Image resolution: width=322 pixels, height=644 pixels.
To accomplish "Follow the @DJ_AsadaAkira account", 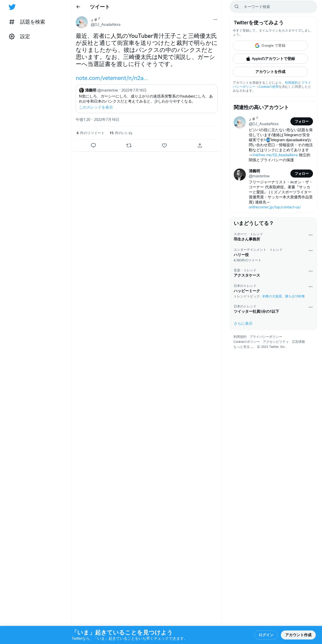I will click(301, 121).
